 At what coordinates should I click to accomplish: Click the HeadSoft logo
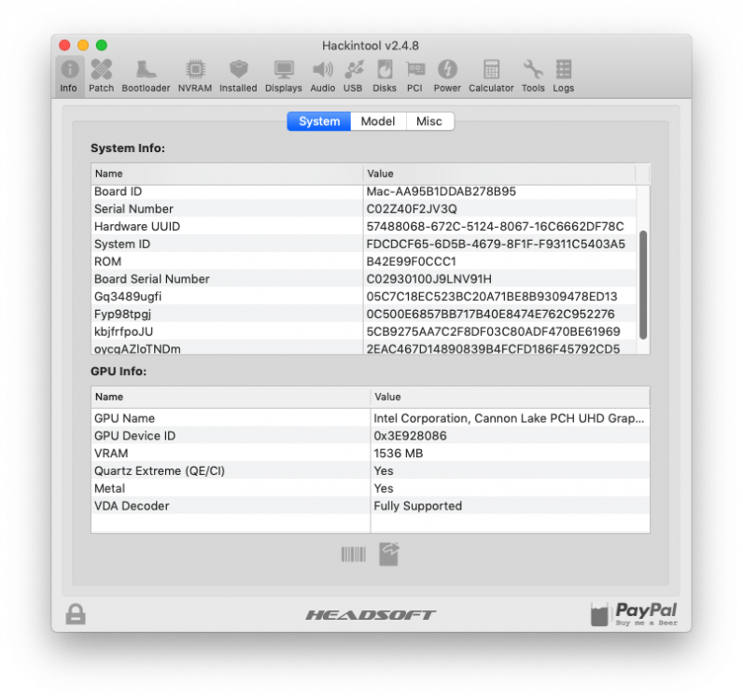tap(371, 615)
